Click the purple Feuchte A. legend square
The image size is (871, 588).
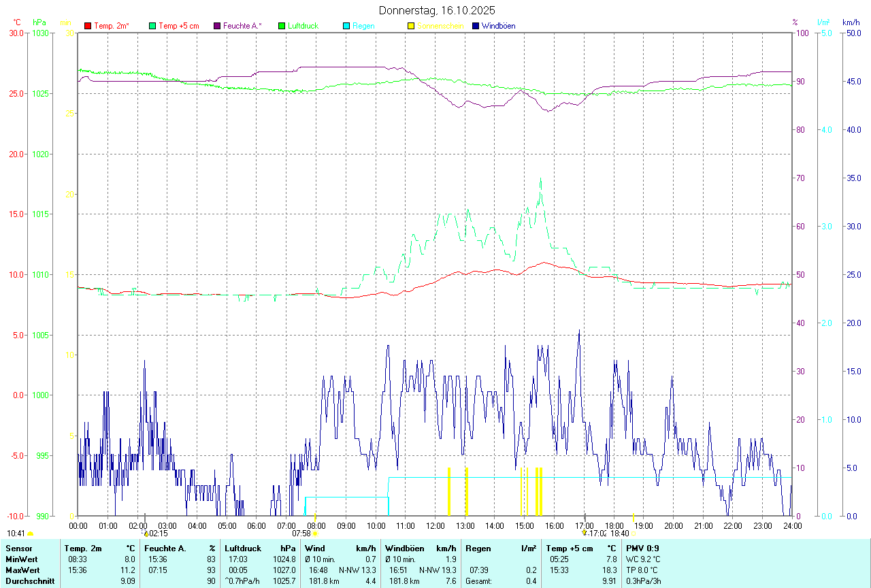(x=217, y=26)
